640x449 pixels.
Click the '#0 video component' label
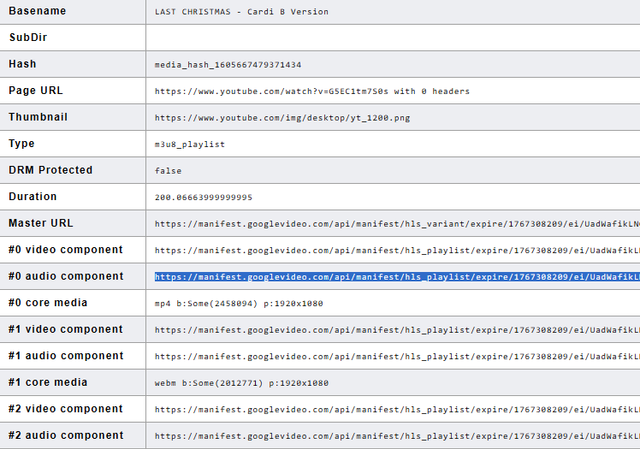pos(66,250)
